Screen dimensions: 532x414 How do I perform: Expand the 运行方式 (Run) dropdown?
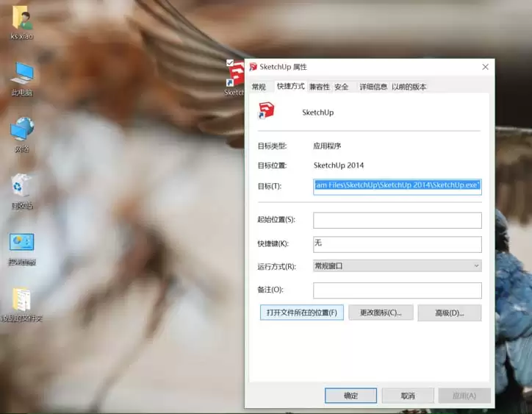point(397,266)
